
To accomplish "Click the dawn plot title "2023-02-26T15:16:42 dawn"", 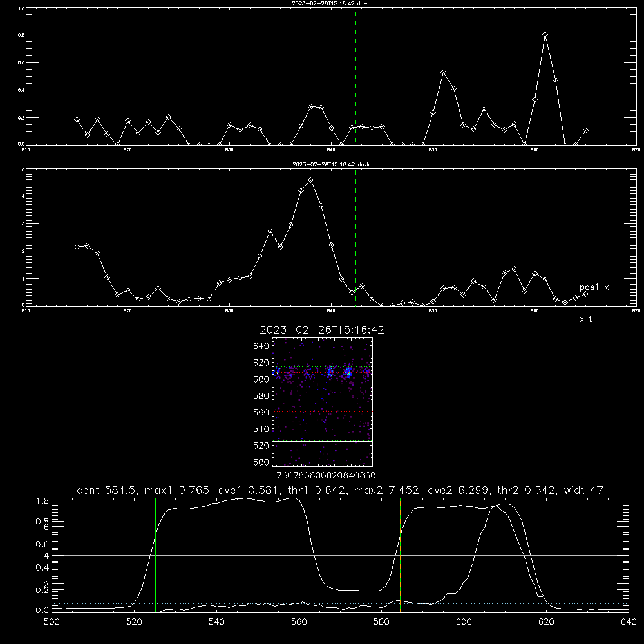I will (x=331, y=3).
